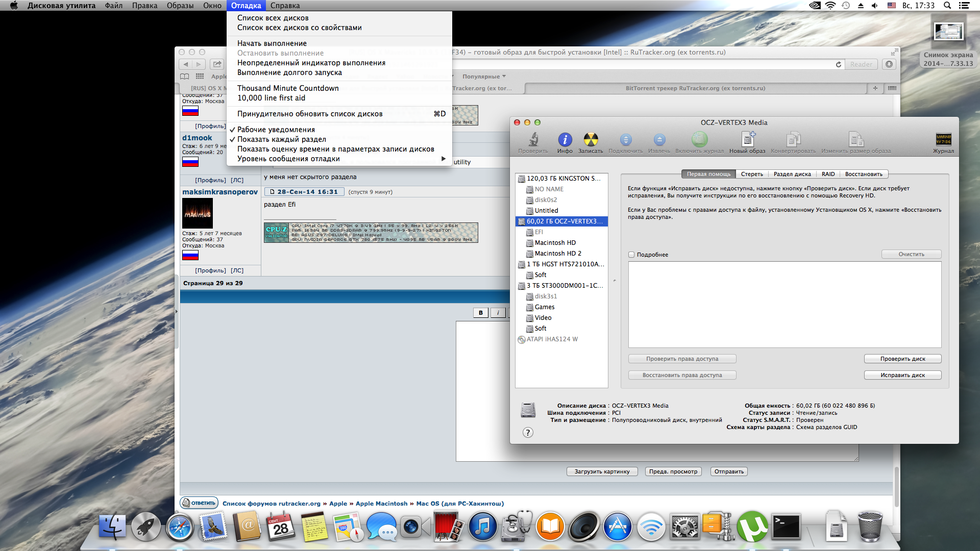The width and height of the screenshot is (980, 551).
Task: Select 3 ТБ ST3000DM001 disk
Action: (x=561, y=286)
